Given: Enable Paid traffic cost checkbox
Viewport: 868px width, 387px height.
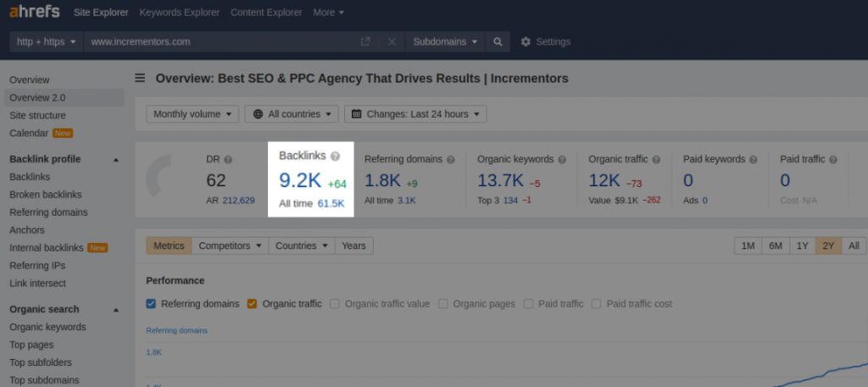Looking at the screenshot, I should [596, 303].
